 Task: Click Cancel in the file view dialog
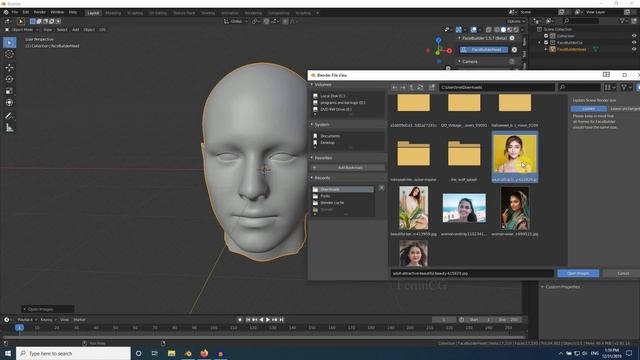click(622, 273)
